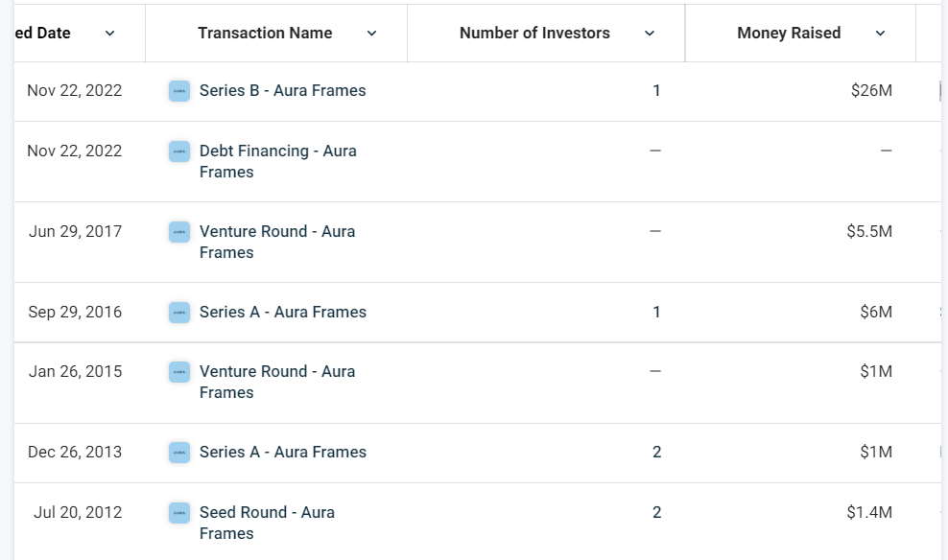This screenshot has width=948, height=560.
Task: Click the logo icon for the Jun 29, 2017 Venture Round
Action: click(179, 232)
